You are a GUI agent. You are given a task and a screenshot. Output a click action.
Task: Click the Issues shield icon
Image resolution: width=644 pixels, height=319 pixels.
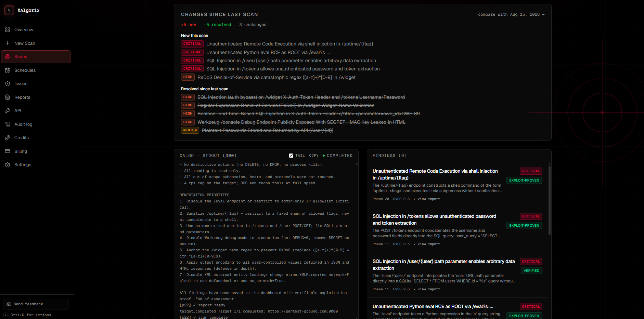pyautogui.click(x=8, y=84)
